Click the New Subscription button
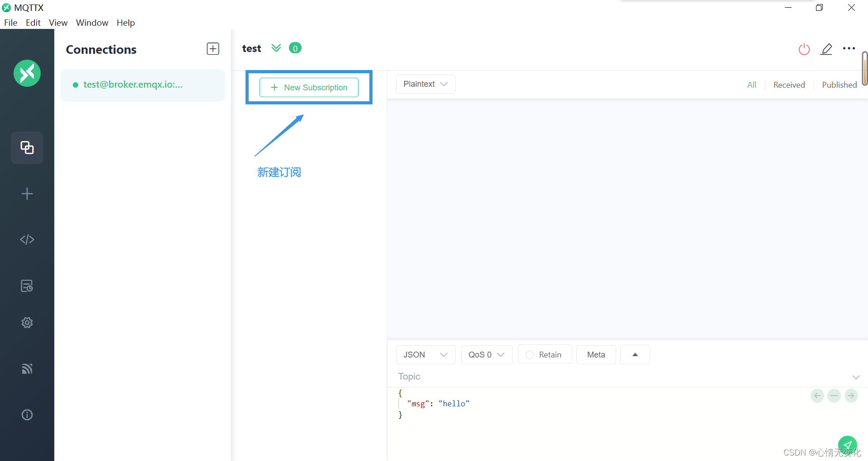Image resolution: width=868 pixels, height=461 pixels. [309, 87]
